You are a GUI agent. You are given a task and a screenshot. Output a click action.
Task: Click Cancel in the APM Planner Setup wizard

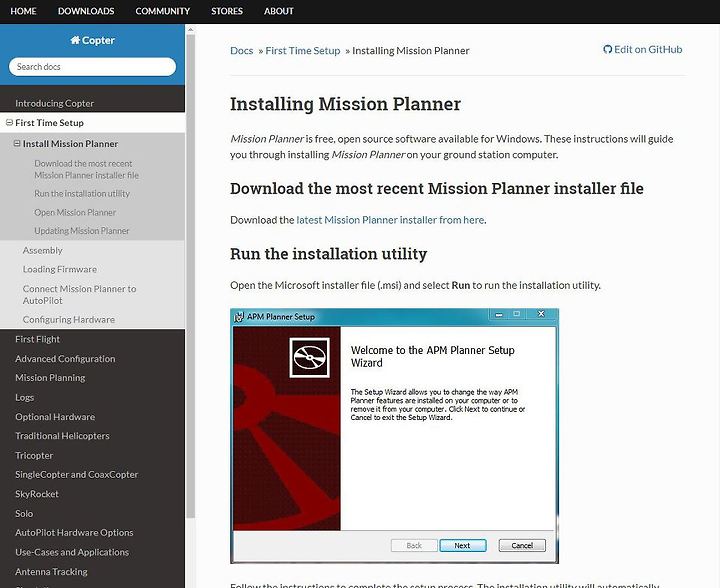[x=522, y=545]
